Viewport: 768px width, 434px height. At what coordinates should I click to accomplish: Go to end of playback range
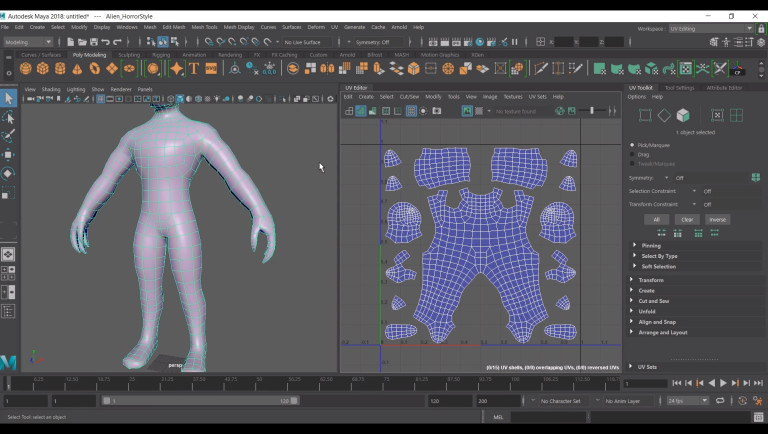[x=758, y=383]
